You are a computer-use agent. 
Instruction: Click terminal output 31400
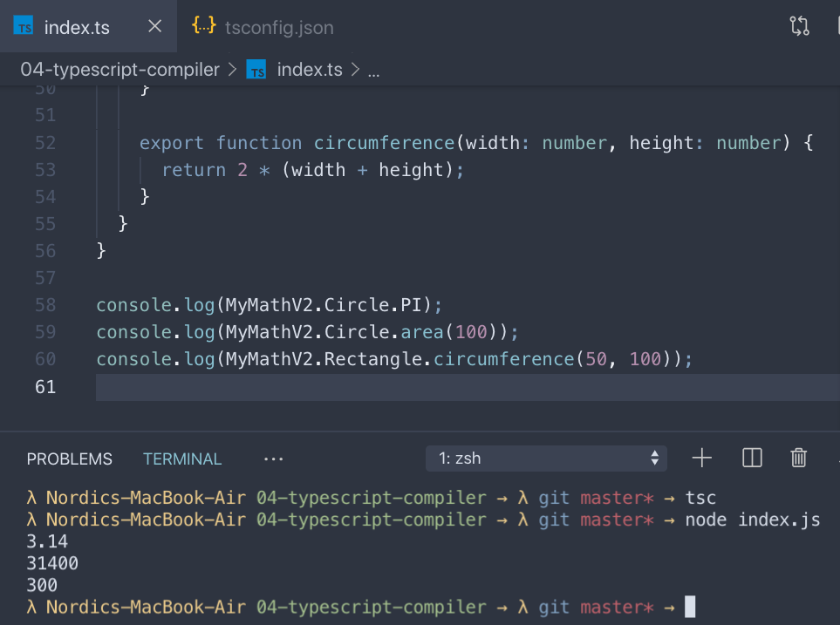coord(52,563)
